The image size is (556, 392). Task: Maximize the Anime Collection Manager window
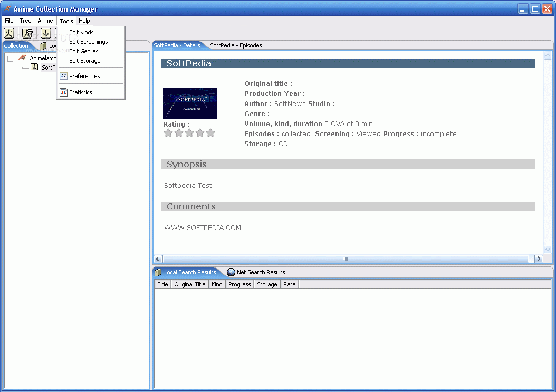click(x=535, y=9)
